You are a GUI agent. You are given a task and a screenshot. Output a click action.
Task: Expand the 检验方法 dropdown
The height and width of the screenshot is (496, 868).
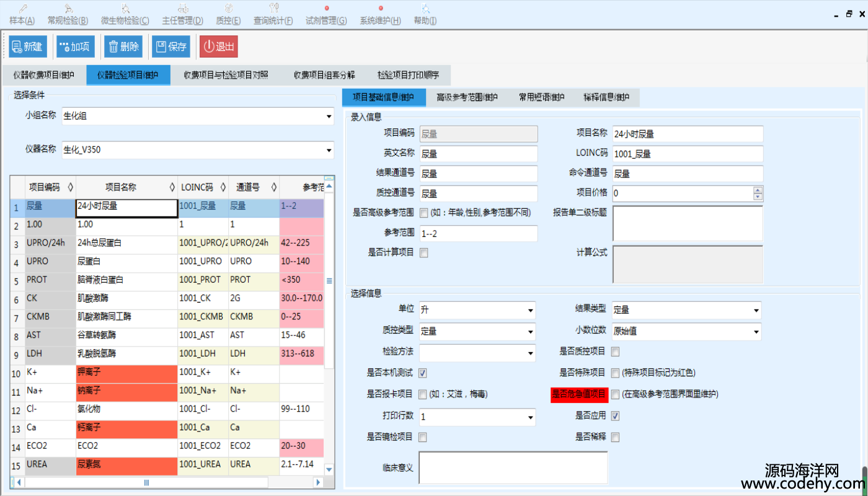530,353
